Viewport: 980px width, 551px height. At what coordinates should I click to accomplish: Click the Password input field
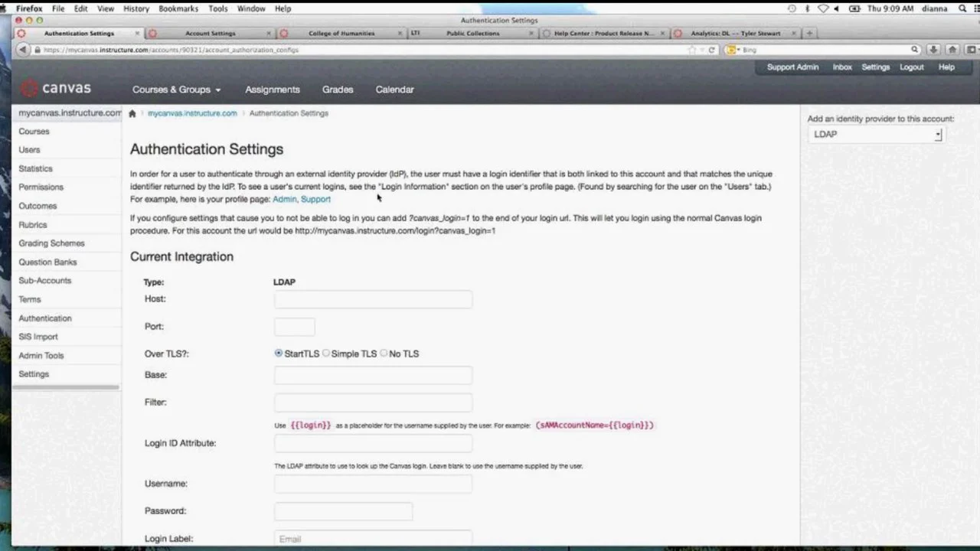pos(344,511)
